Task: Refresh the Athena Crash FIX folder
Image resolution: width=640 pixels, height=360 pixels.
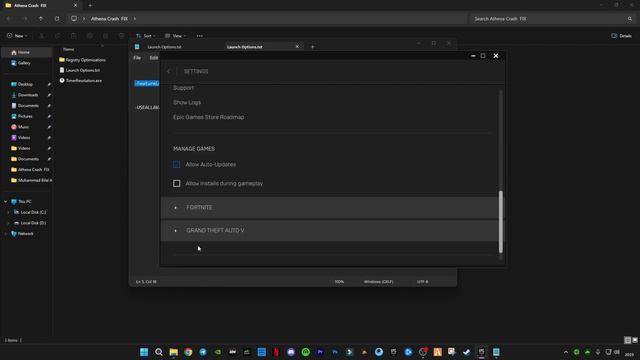Action: click(x=57, y=19)
